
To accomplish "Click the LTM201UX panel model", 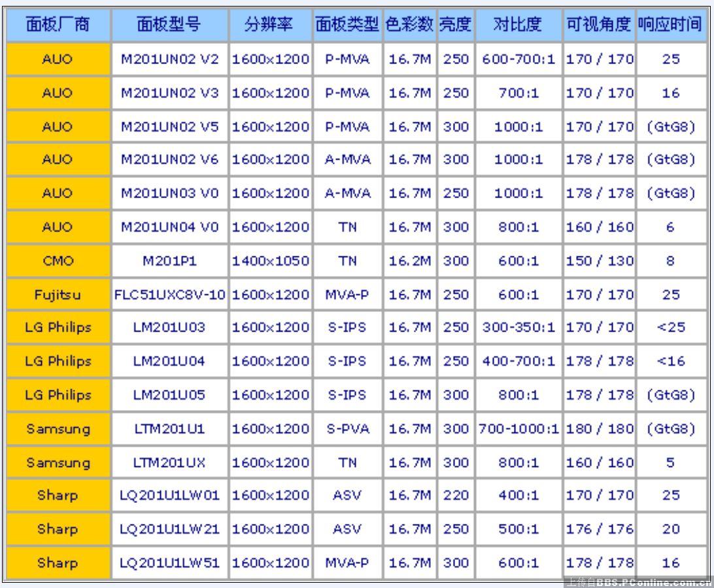I will (169, 463).
